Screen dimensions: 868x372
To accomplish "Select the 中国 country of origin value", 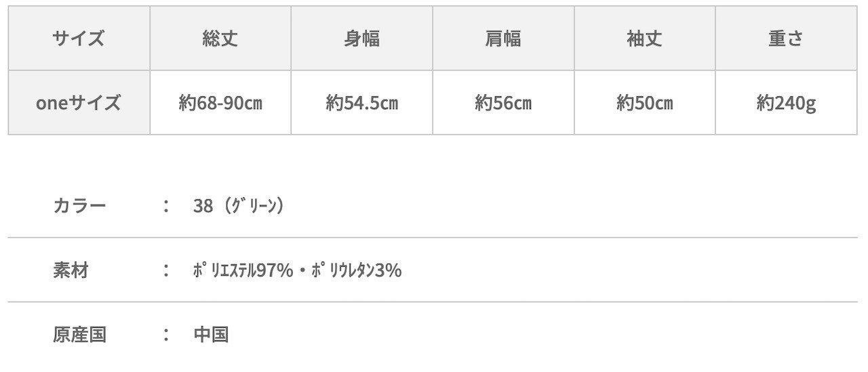I will [x=211, y=335].
